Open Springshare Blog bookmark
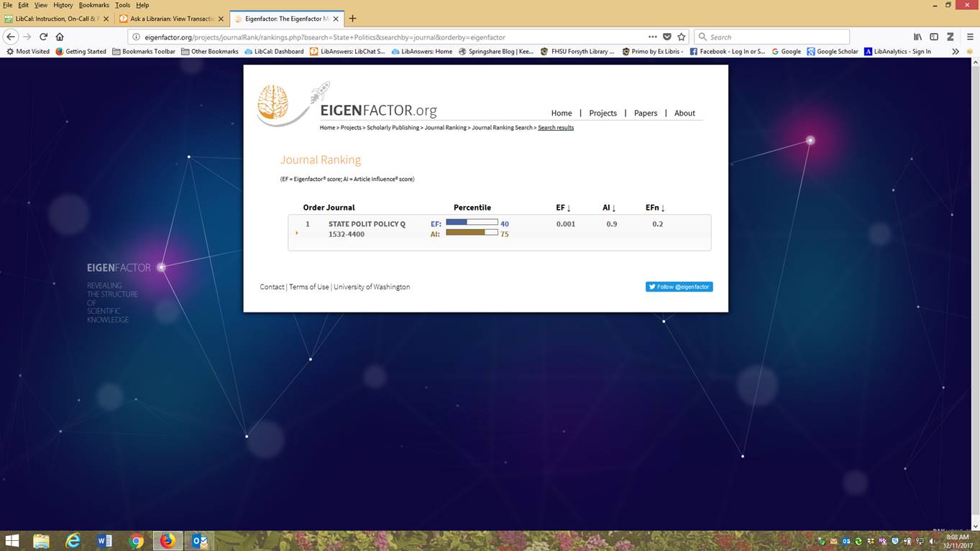 (496, 52)
